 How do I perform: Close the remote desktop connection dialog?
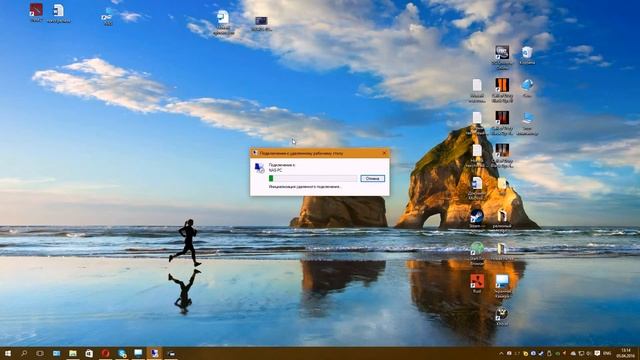384,153
